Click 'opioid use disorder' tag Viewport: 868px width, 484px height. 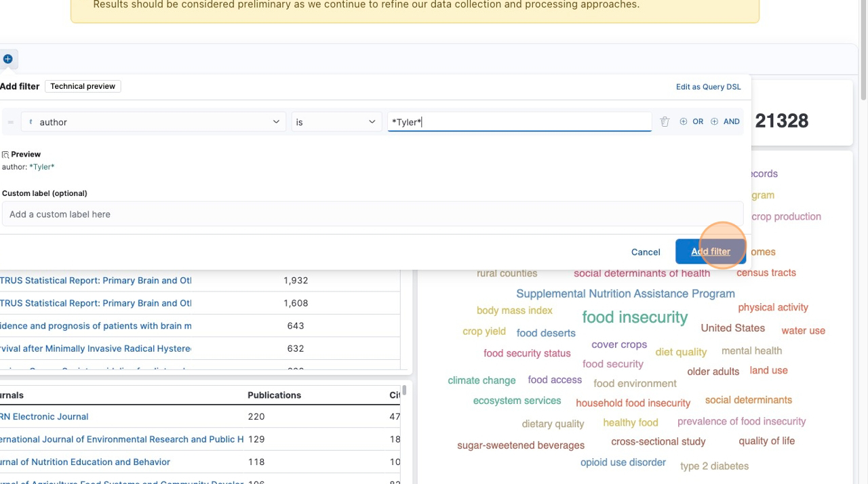click(623, 462)
